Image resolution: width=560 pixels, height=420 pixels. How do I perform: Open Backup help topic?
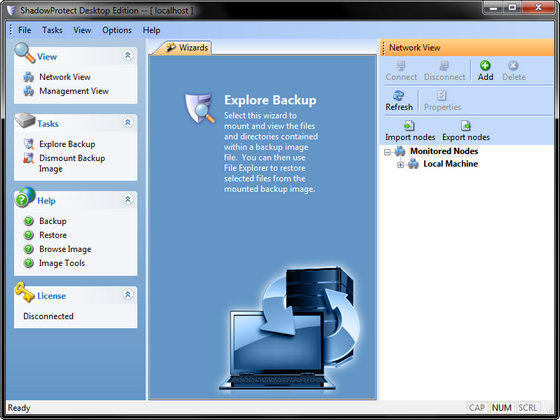coord(53,221)
